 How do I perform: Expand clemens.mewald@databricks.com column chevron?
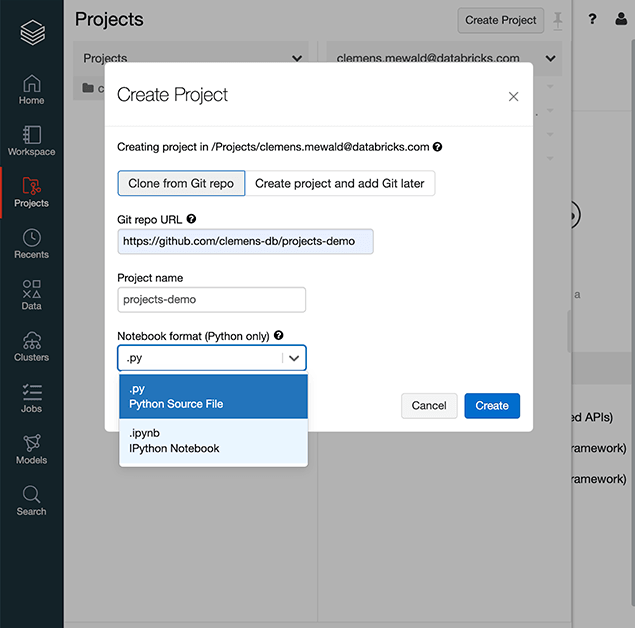[551, 59]
